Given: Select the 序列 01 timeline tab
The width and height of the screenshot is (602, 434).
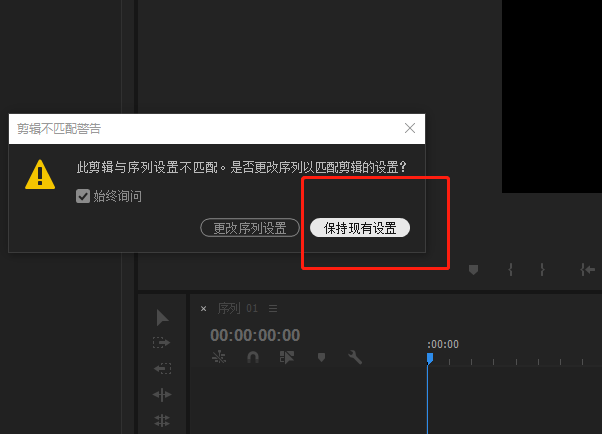Looking at the screenshot, I should 237,308.
